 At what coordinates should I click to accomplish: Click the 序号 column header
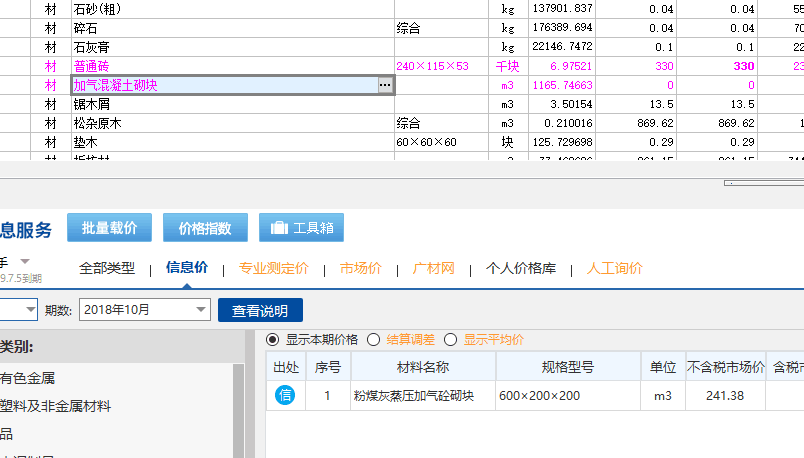(x=328, y=367)
